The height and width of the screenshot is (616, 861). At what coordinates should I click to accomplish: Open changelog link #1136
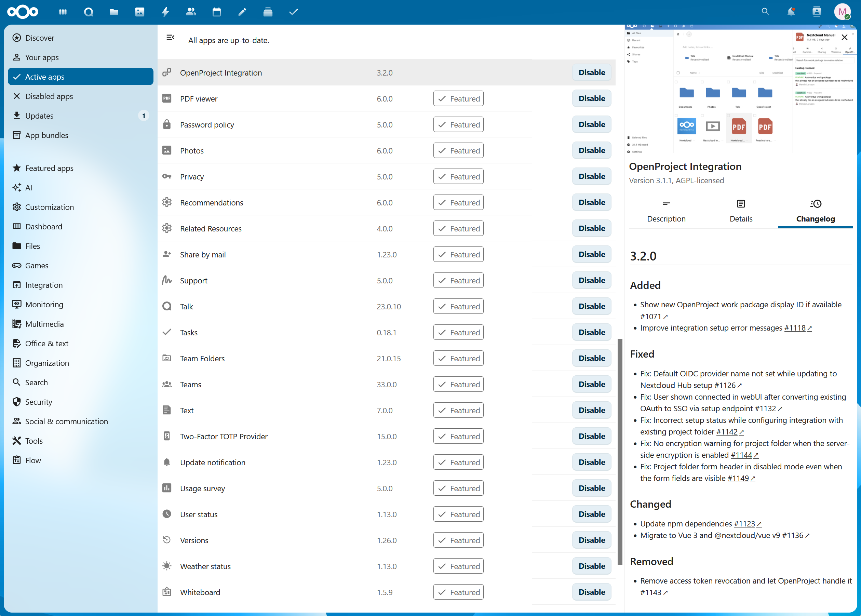click(x=796, y=535)
